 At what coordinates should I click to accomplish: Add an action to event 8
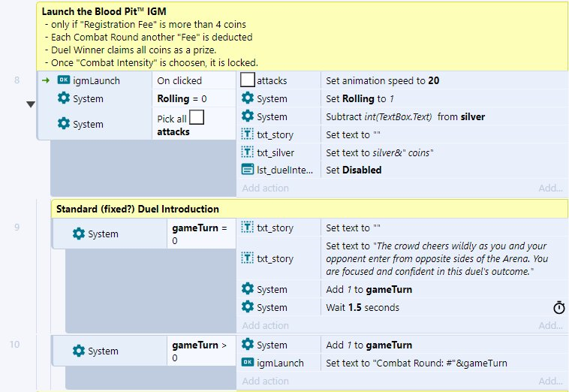(265, 188)
